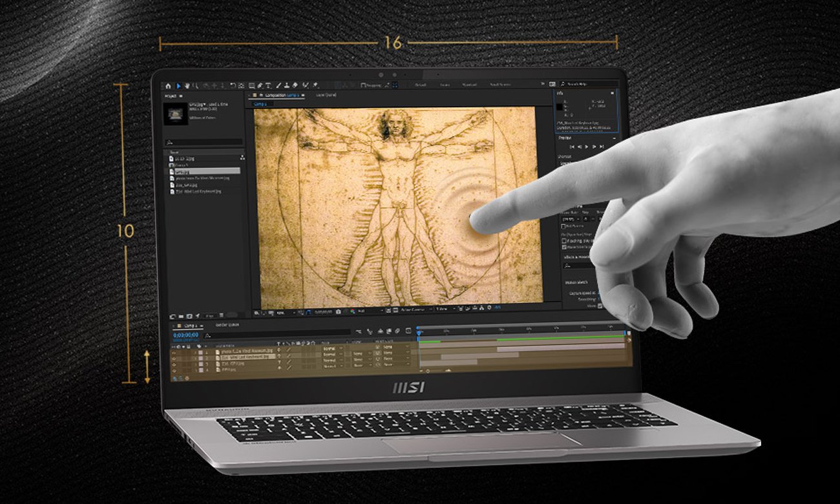Open the Comp 1 timeline tab
The image size is (840, 504).
coord(189,326)
